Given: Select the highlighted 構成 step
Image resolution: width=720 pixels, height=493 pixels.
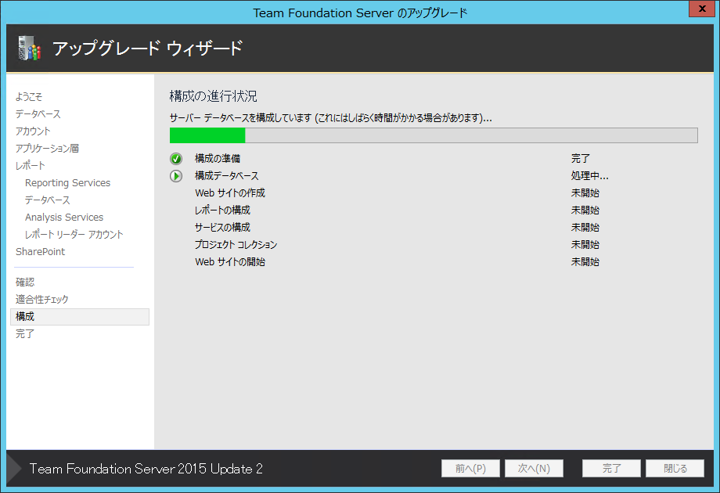Looking at the screenshot, I should (79, 317).
